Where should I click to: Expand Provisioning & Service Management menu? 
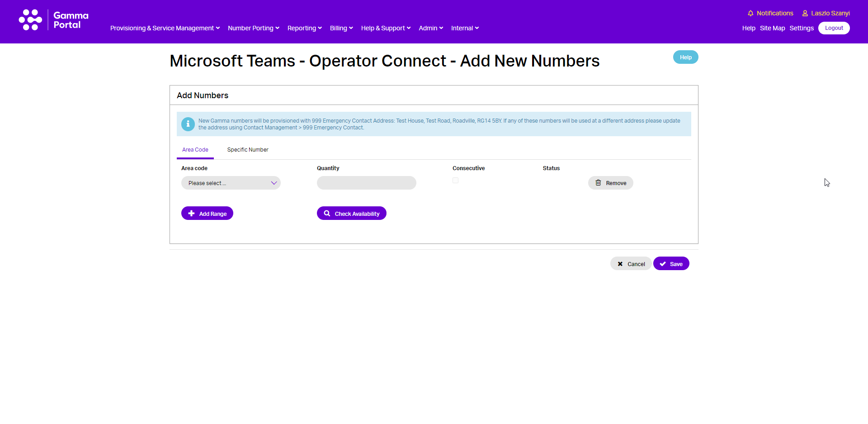point(165,28)
